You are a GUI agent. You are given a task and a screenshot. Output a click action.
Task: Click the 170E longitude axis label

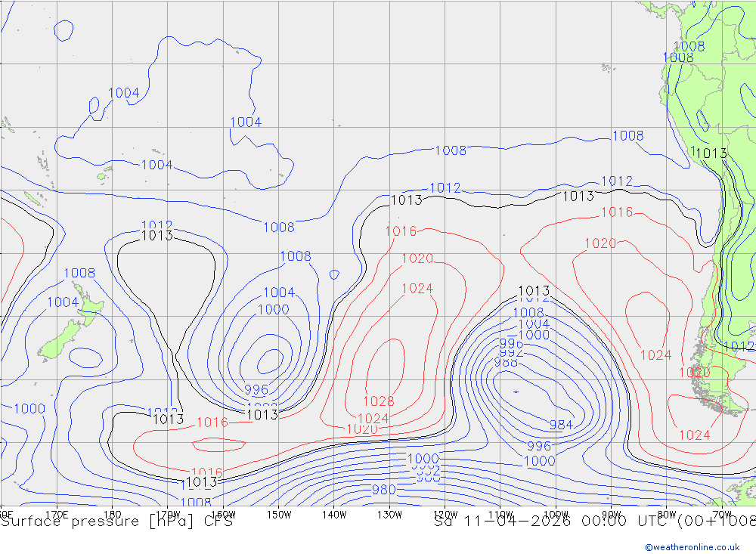[57, 515]
